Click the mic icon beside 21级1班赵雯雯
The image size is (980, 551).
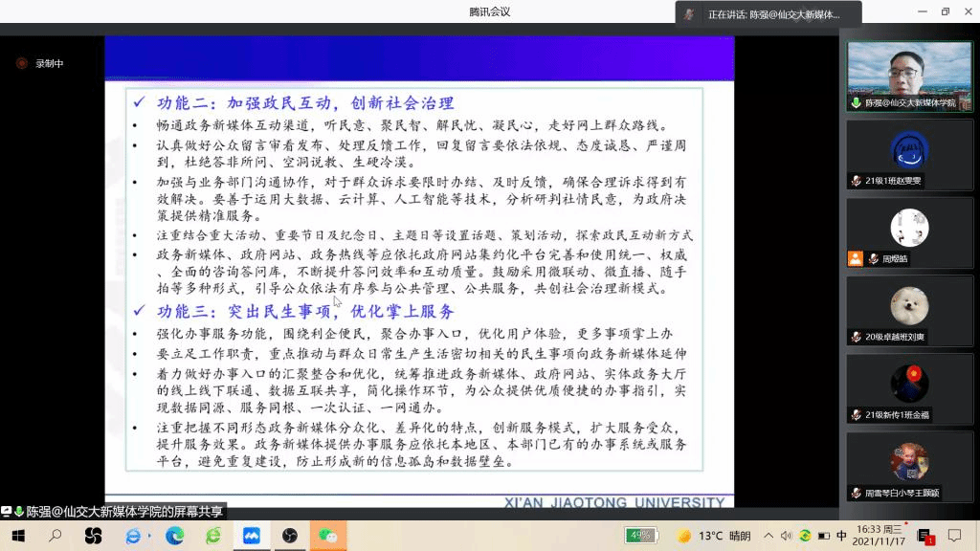pyautogui.click(x=856, y=181)
